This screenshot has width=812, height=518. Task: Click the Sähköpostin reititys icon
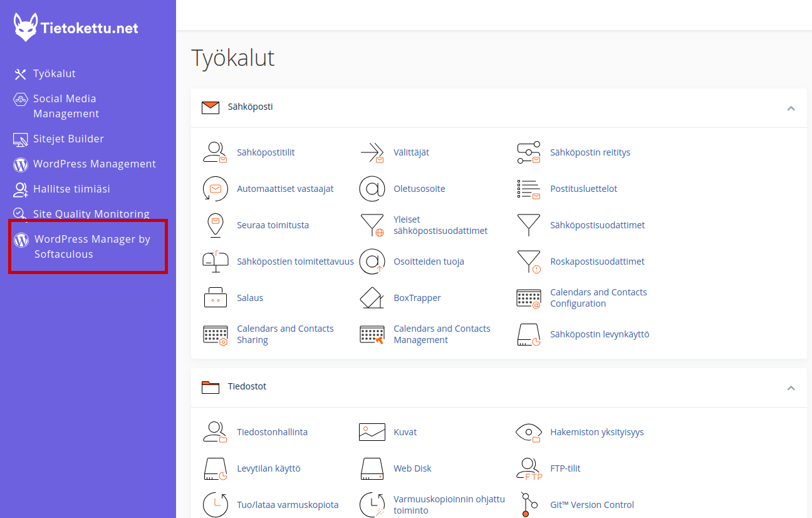528,152
